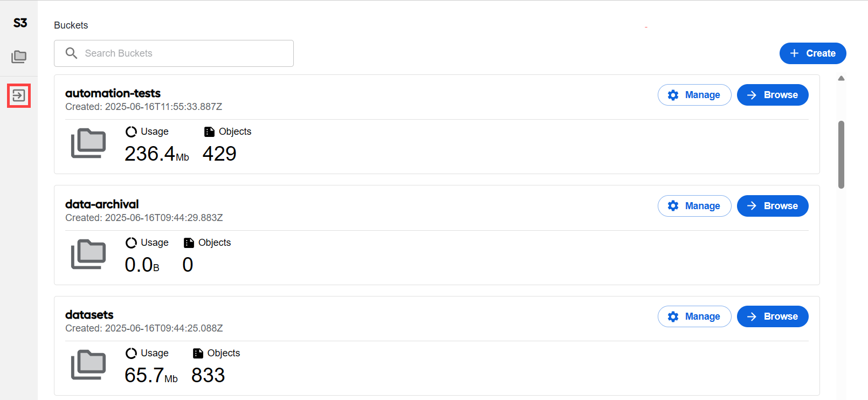
Task: Click the Objects file icon under datasets
Action: (198, 353)
